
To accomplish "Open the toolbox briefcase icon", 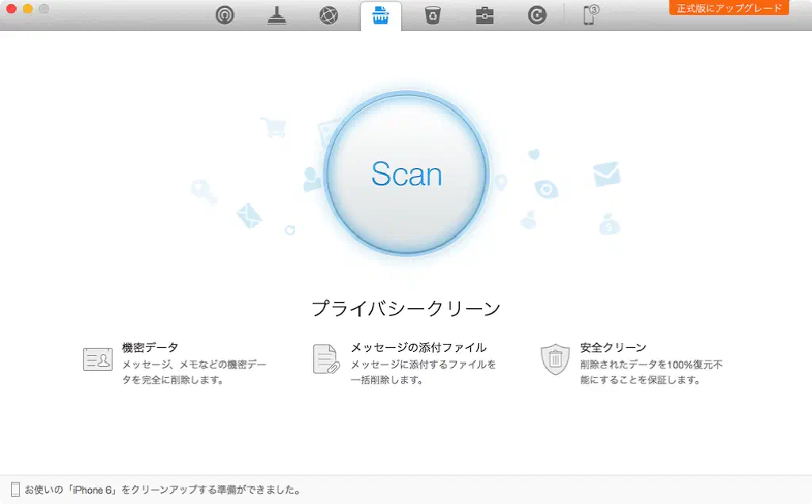I will (x=485, y=15).
